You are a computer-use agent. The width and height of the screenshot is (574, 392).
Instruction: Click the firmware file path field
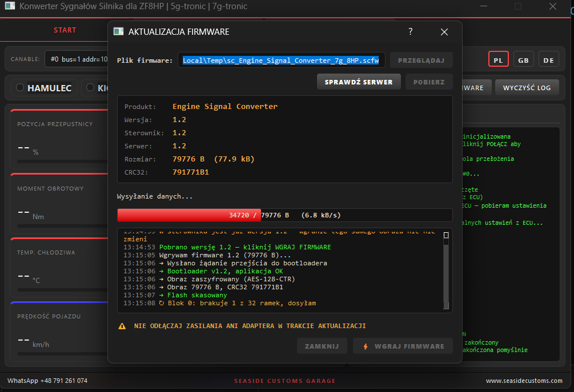(x=281, y=60)
